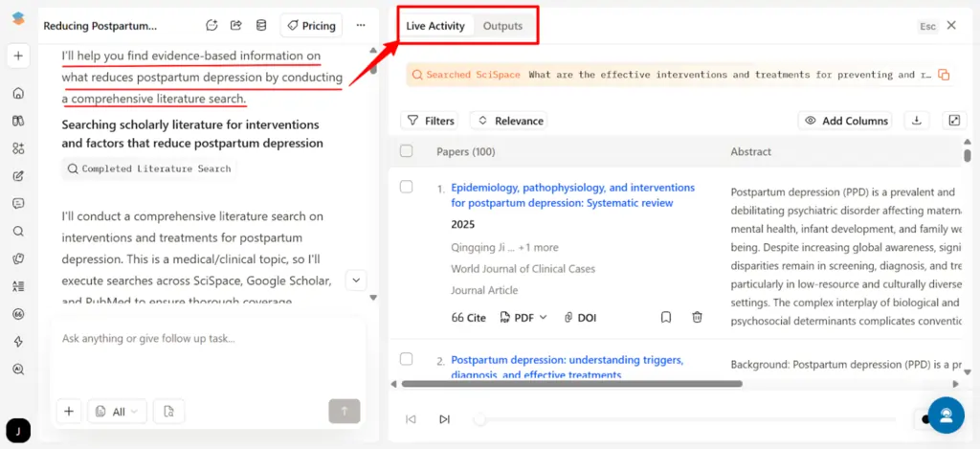Click the attach plus button in chat box
The height and width of the screenshot is (449, 980).
(69, 412)
